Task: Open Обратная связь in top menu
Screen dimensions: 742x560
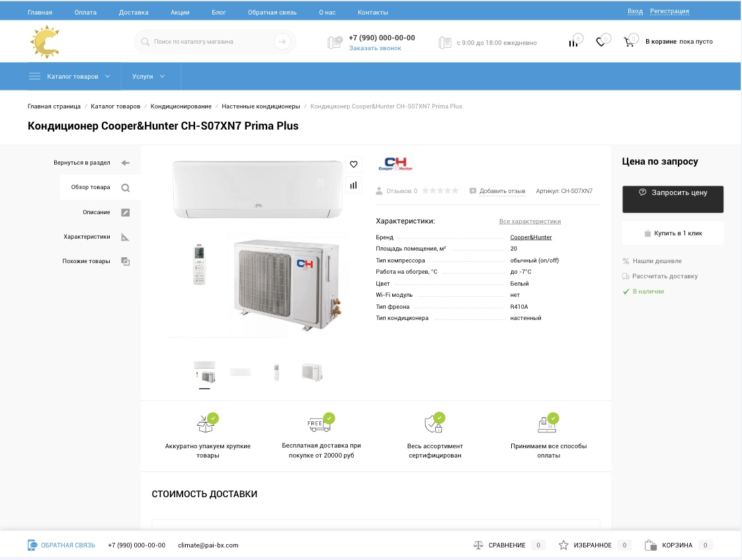Action: (x=272, y=13)
